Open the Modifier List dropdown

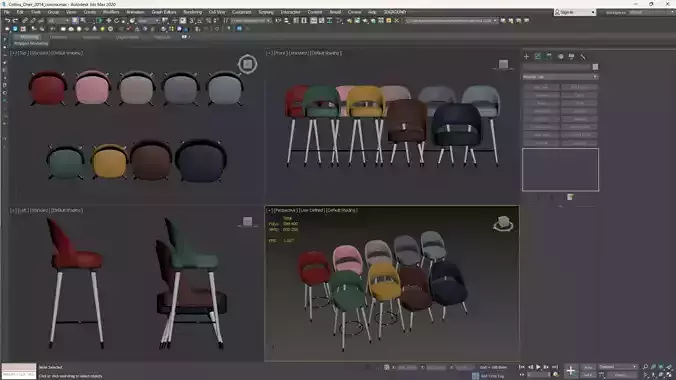pyautogui.click(x=560, y=77)
